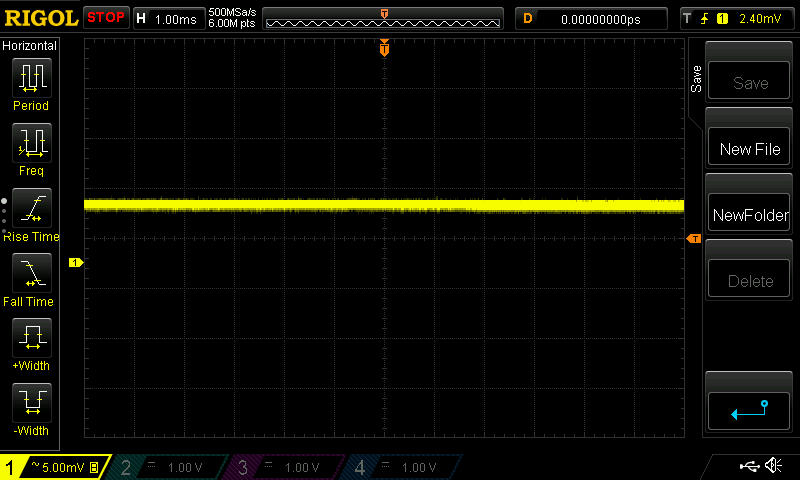Click the trigger level marker at right edge
The height and width of the screenshot is (480, 800).
tap(694, 239)
